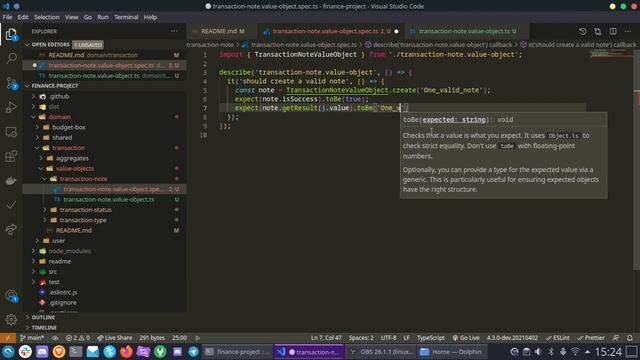The height and width of the screenshot is (360, 640).
Task: Click the play icon after 25:00 timer
Action: (198, 338)
